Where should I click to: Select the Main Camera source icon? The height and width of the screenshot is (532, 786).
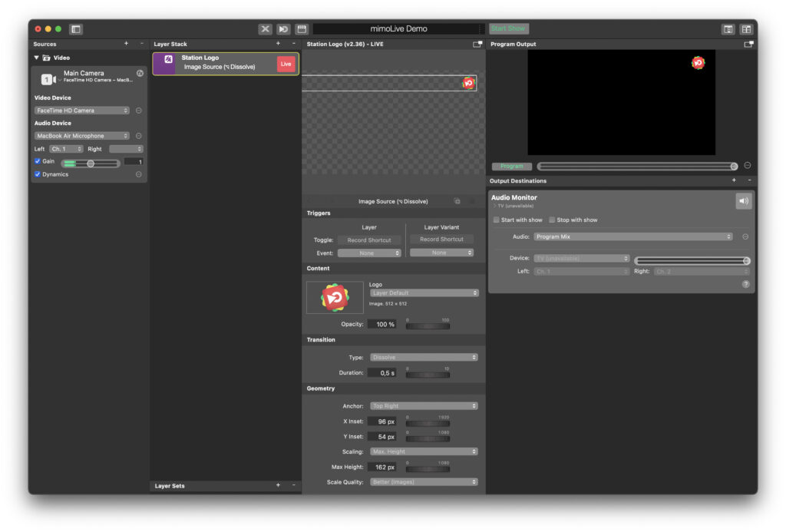48,79
